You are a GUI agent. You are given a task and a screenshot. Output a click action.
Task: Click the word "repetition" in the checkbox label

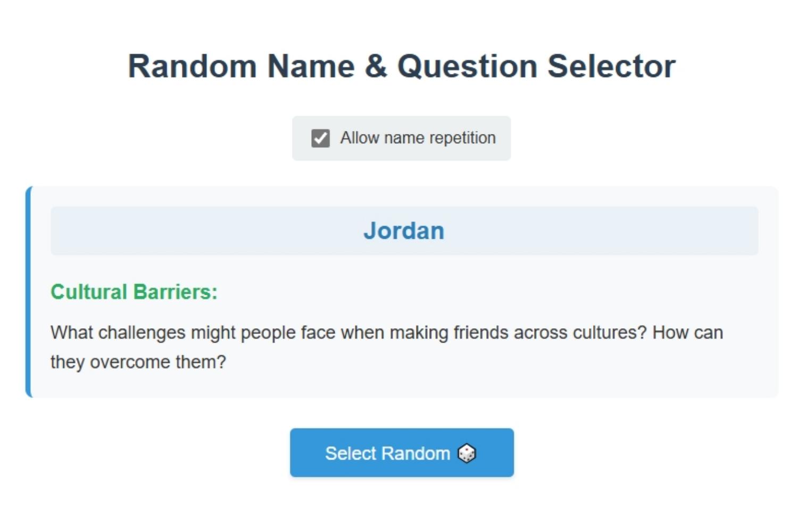pos(462,138)
